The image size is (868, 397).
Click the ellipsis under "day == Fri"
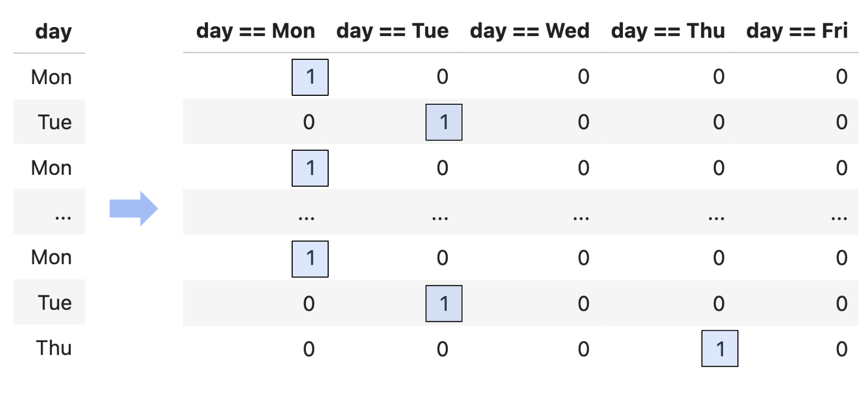tap(839, 216)
